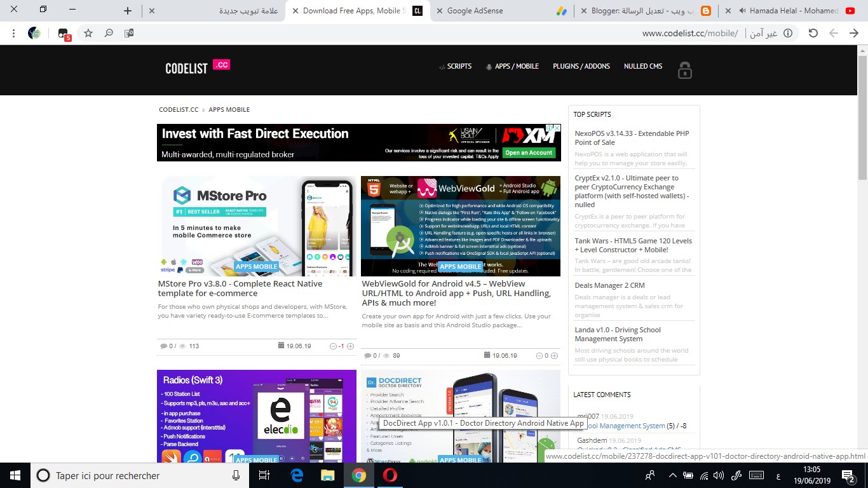Viewport: 868px width, 488px height.
Task: Click MStore Pro thumbnail image
Action: (257, 226)
